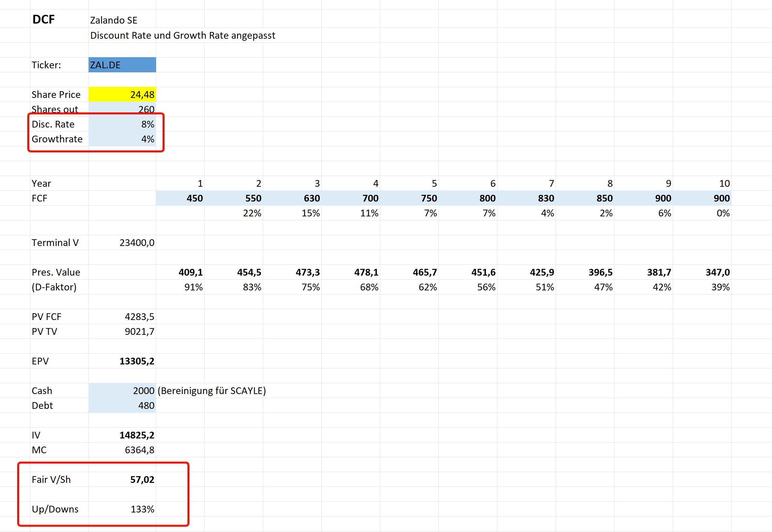The width and height of the screenshot is (772, 532).
Task: Click the DCF title cell
Action: click(x=44, y=20)
